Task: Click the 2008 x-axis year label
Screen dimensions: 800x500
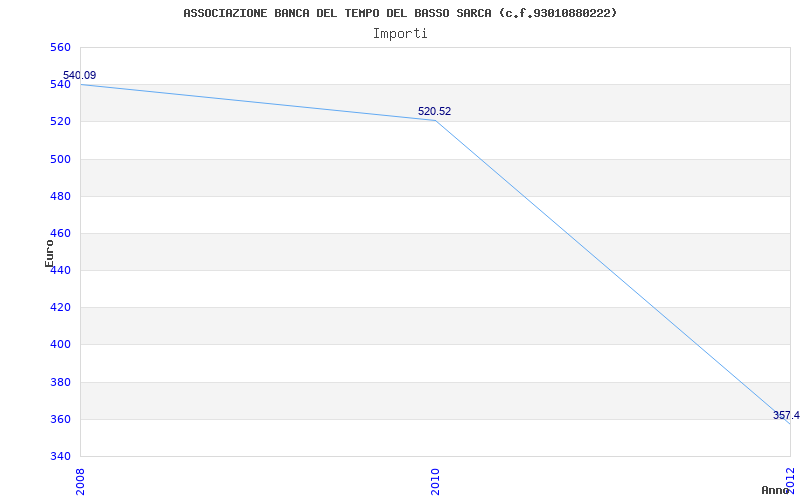Action: coord(80,480)
